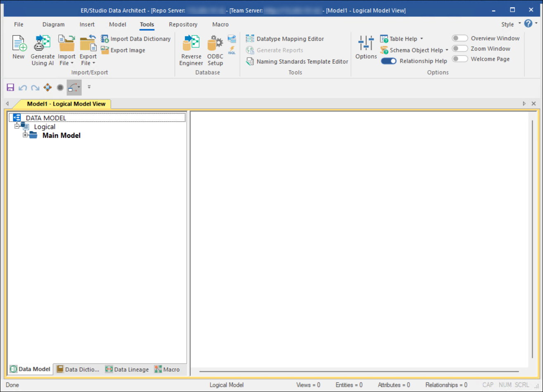This screenshot has height=392, width=543.
Task: Switch to the Data Model explorer tab
Action: click(x=31, y=369)
